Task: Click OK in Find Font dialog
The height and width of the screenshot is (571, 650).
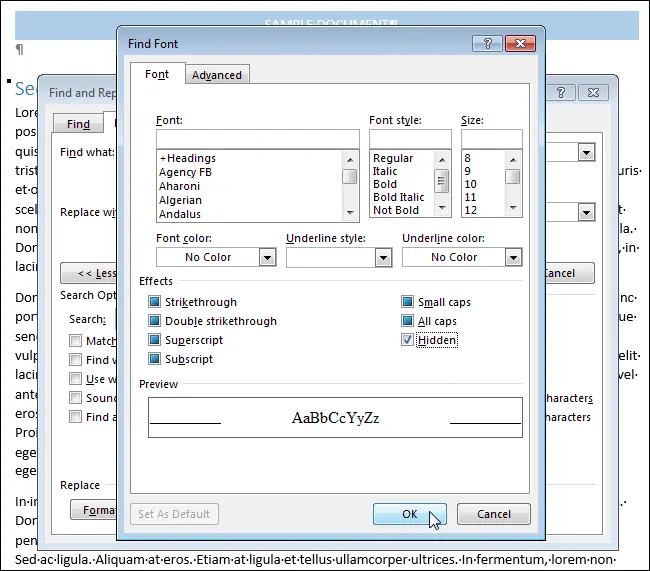Action: [x=410, y=514]
